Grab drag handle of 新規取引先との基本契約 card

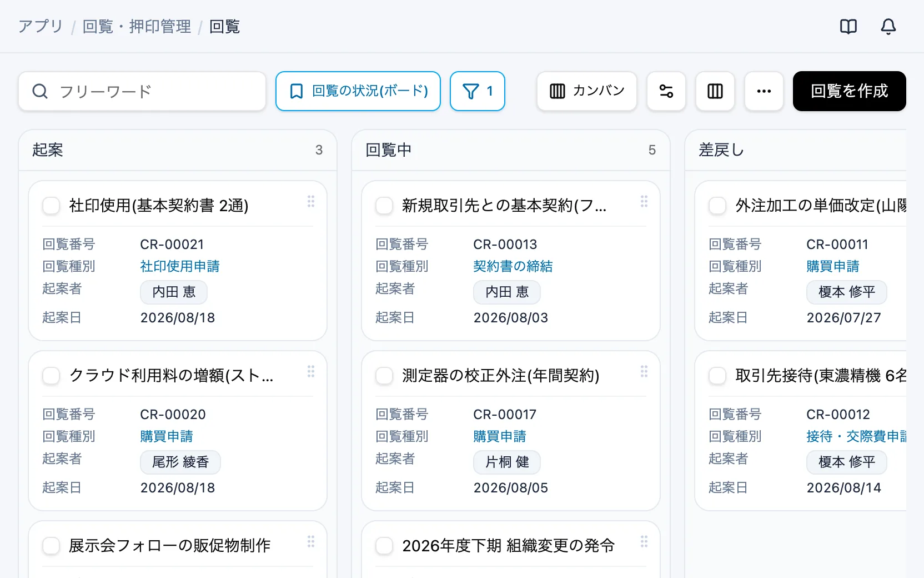[644, 201]
